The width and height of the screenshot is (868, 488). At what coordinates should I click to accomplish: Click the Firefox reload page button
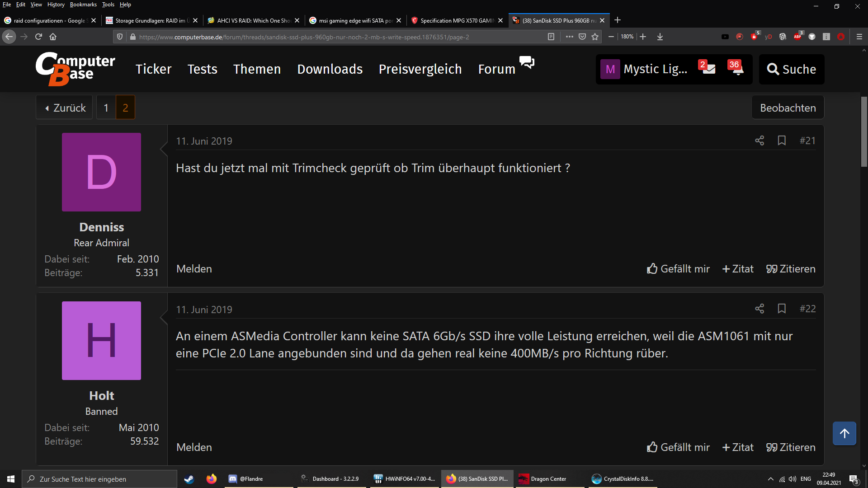(x=38, y=37)
